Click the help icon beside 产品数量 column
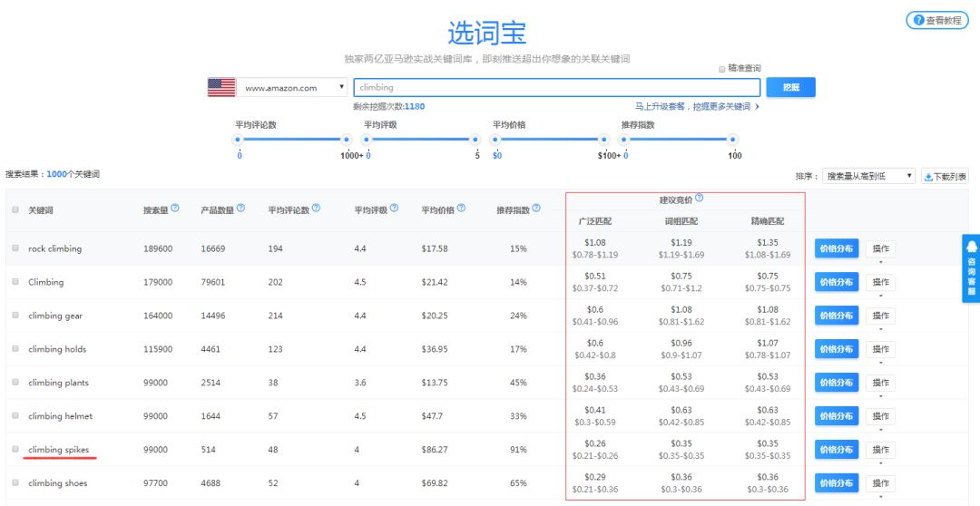 pos(240,208)
